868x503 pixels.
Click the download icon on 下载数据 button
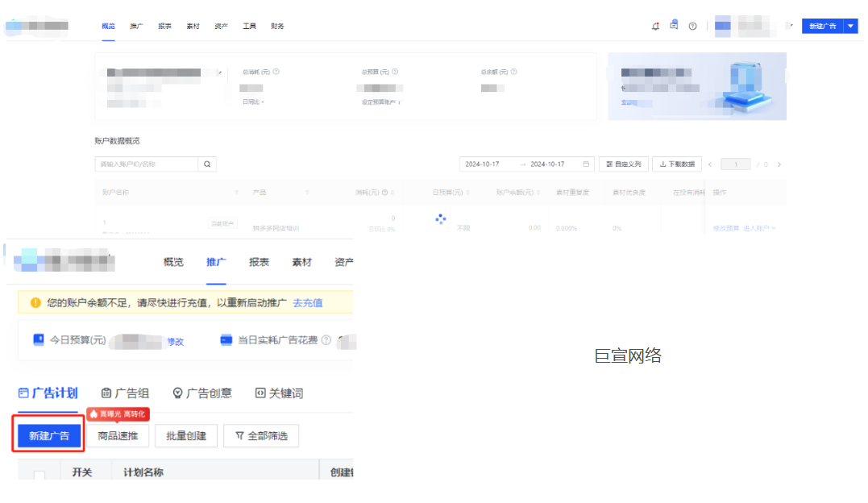pos(663,164)
